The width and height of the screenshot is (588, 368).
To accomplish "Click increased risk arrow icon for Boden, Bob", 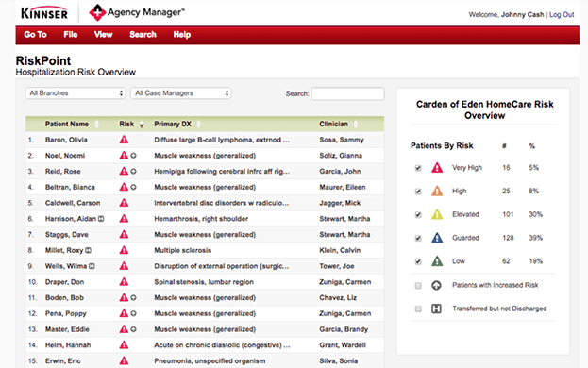I will [133, 298].
